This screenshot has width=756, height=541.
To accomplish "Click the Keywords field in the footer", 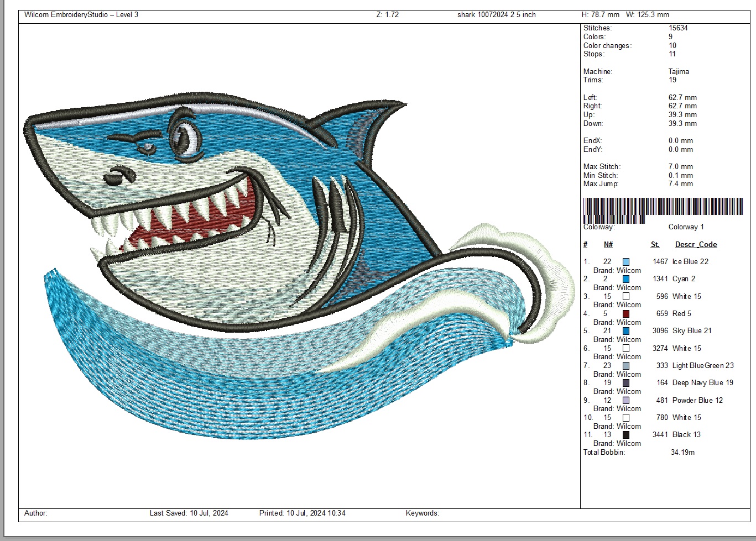I will click(x=422, y=513).
